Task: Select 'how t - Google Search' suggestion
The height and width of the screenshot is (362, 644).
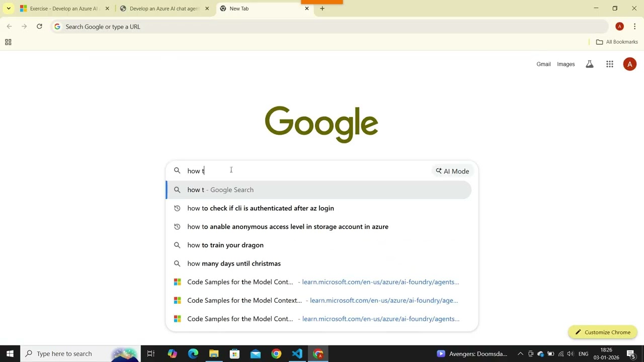Action: pyautogui.click(x=318, y=190)
